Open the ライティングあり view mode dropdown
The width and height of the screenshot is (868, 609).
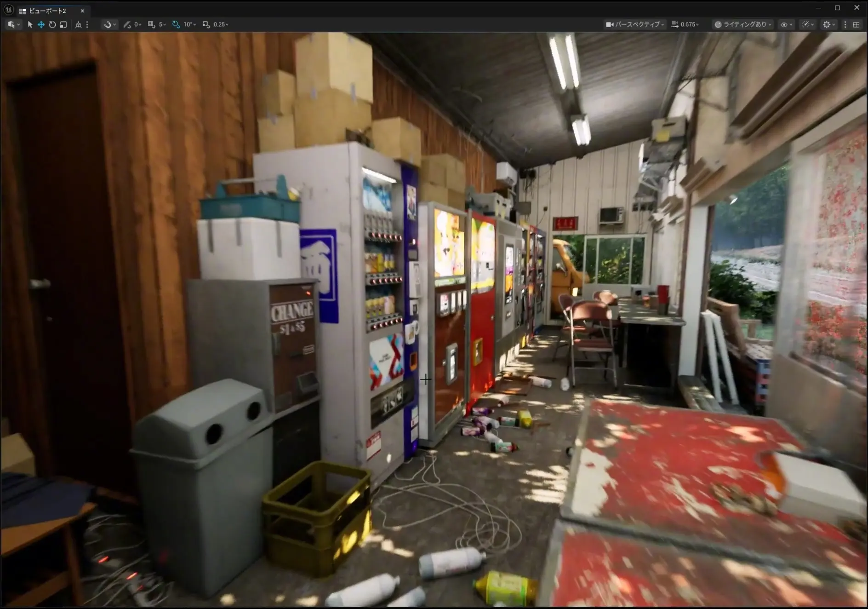pyautogui.click(x=742, y=24)
